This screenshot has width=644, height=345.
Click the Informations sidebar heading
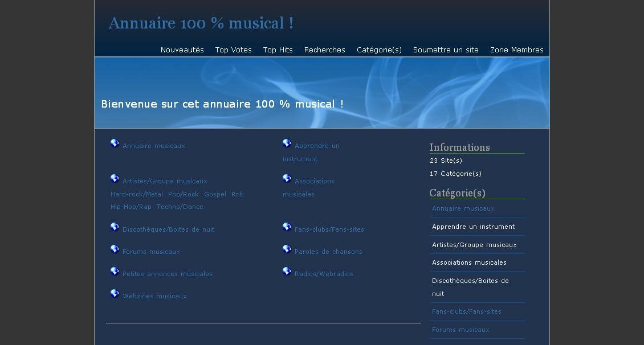(x=459, y=147)
